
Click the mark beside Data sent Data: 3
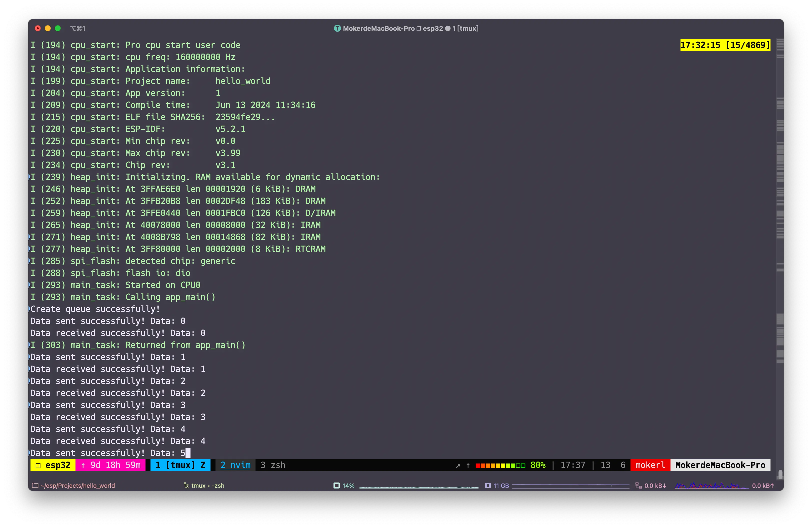coord(29,404)
